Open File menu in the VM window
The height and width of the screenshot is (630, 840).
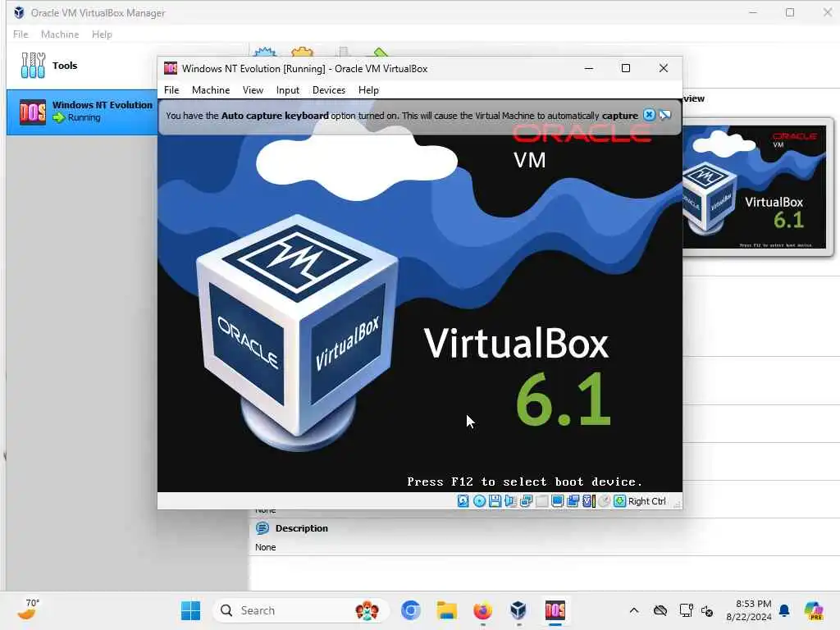[171, 90]
